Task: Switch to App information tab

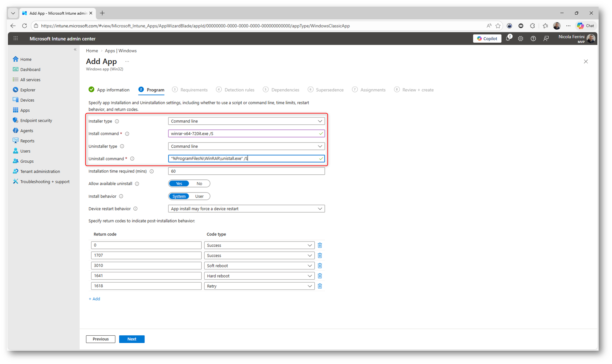Action: [113, 90]
